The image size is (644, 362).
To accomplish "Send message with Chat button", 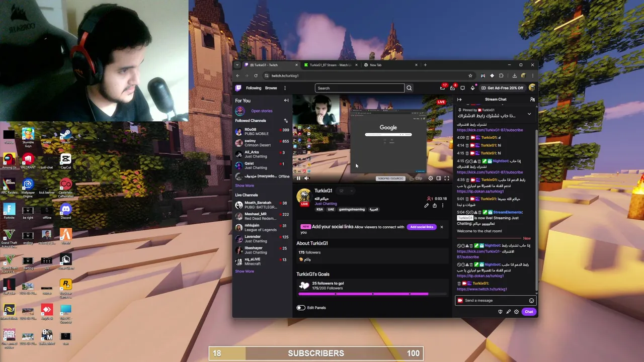I will click(529, 312).
